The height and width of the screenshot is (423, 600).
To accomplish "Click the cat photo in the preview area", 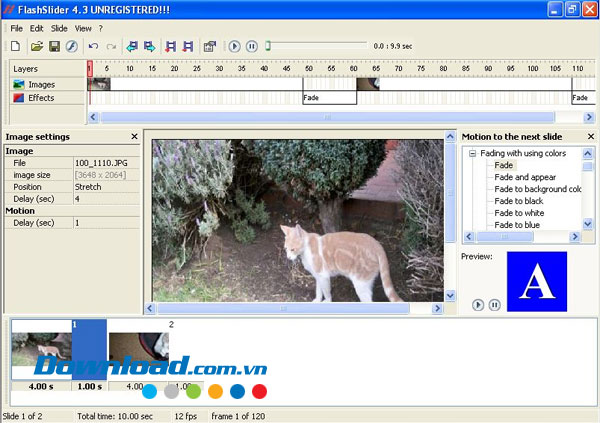I will pos(298,220).
